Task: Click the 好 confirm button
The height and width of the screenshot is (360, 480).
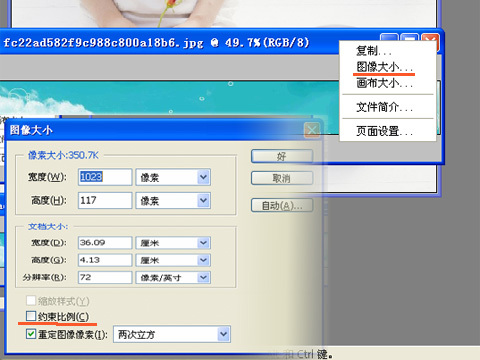Action: (282, 156)
